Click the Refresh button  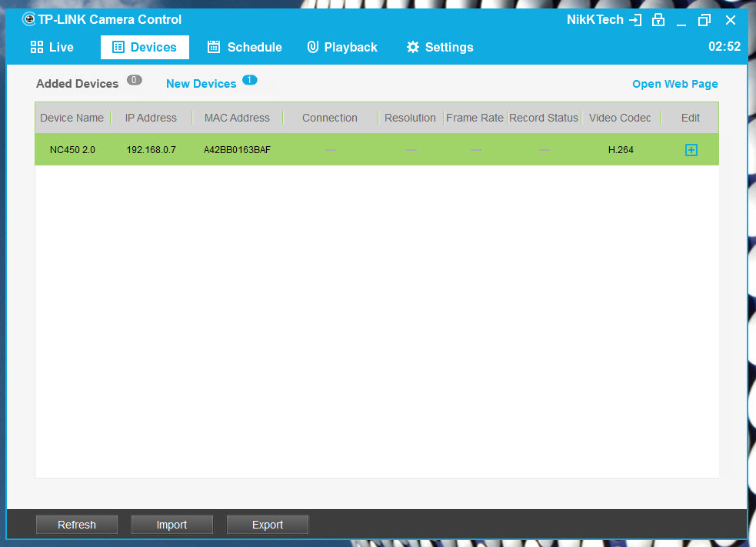click(x=77, y=525)
